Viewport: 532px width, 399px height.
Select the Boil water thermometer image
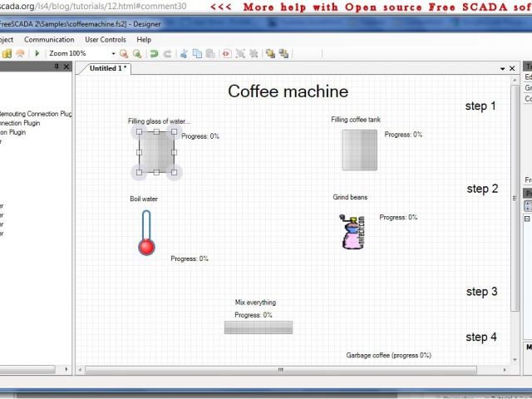[147, 233]
